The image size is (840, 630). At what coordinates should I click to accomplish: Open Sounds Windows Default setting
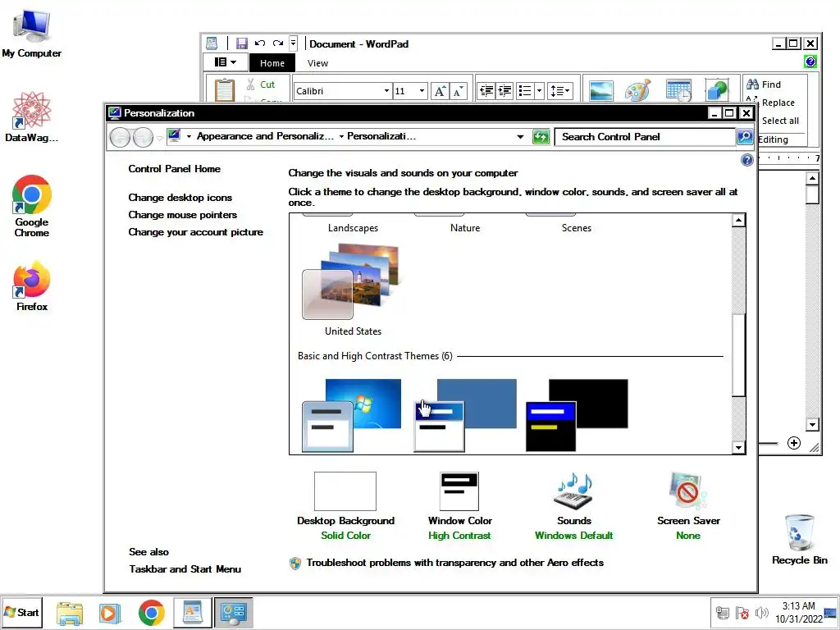pyautogui.click(x=573, y=506)
